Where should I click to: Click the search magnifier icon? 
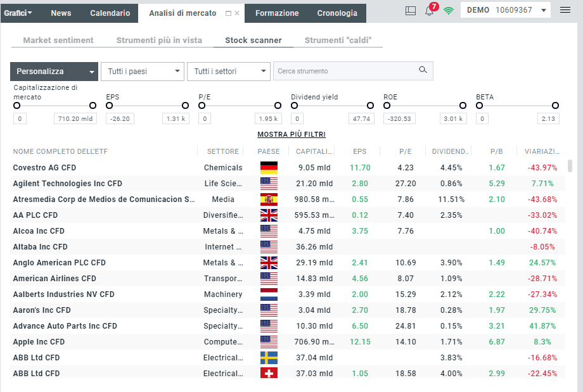point(423,70)
